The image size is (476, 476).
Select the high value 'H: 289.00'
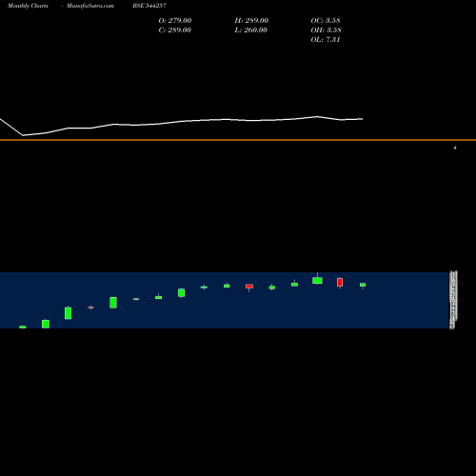coord(251,21)
